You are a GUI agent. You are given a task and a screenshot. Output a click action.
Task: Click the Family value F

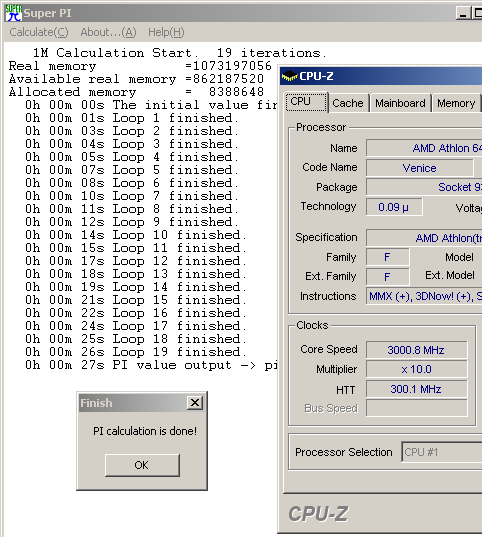[x=387, y=257]
